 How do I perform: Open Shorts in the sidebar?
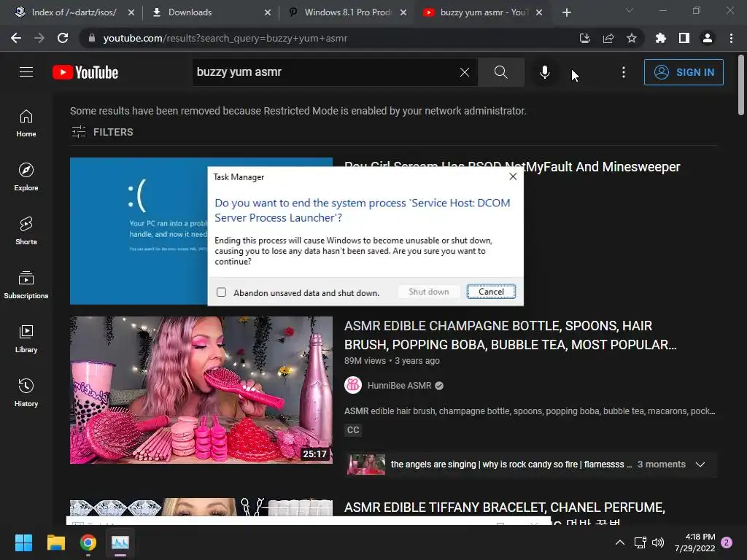click(26, 230)
